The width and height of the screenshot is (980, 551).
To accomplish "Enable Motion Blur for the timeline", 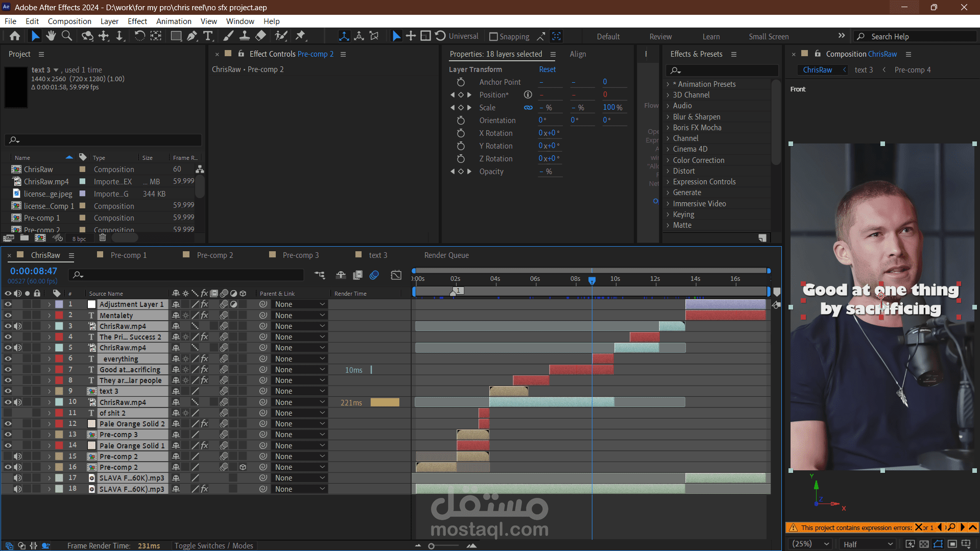I will [x=374, y=275].
